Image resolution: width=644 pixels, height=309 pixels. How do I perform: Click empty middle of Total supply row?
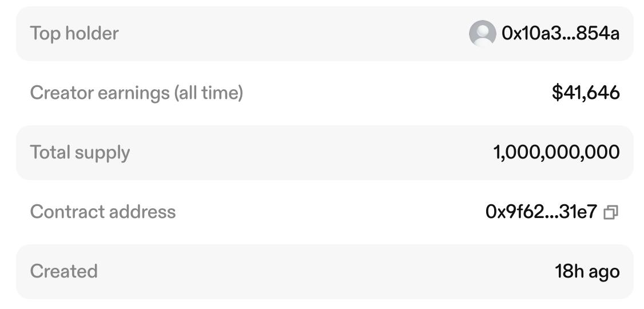coord(309,153)
